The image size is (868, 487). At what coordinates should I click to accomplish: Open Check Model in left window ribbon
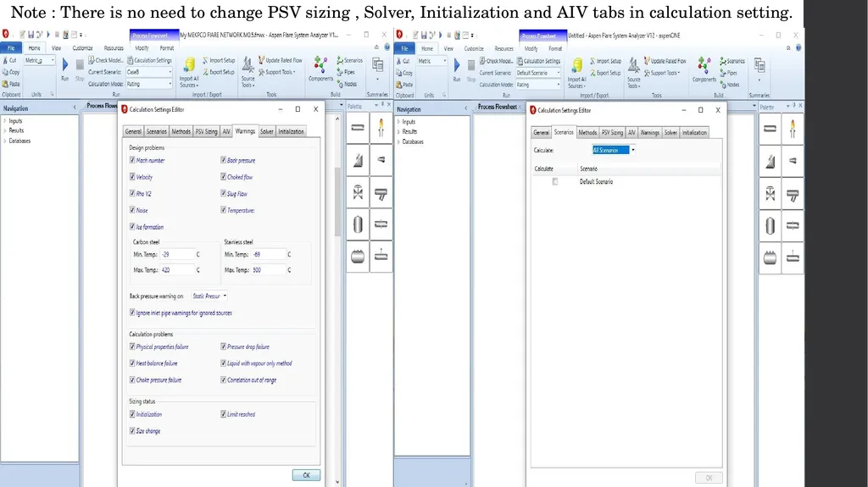[x=106, y=60]
